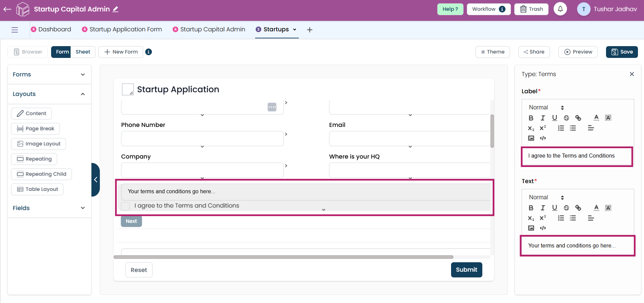Switch to Form view
The image size is (644, 303).
[x=61, y=52]
